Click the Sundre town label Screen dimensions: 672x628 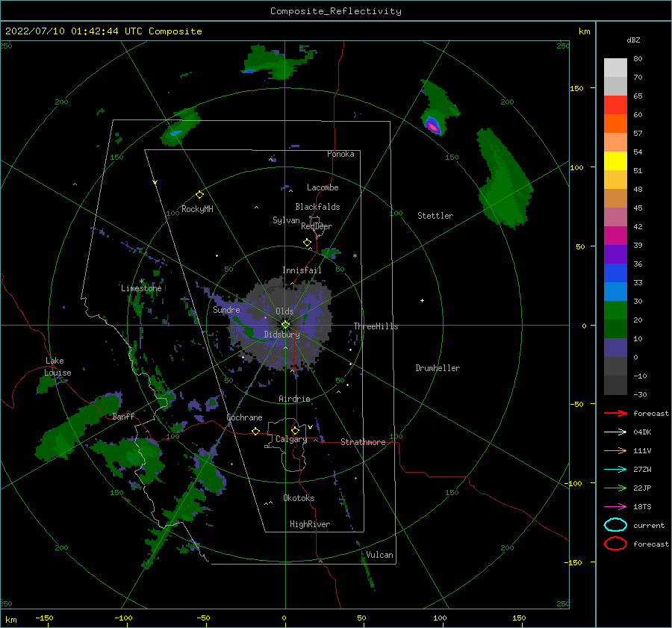[x=226, y=309]
